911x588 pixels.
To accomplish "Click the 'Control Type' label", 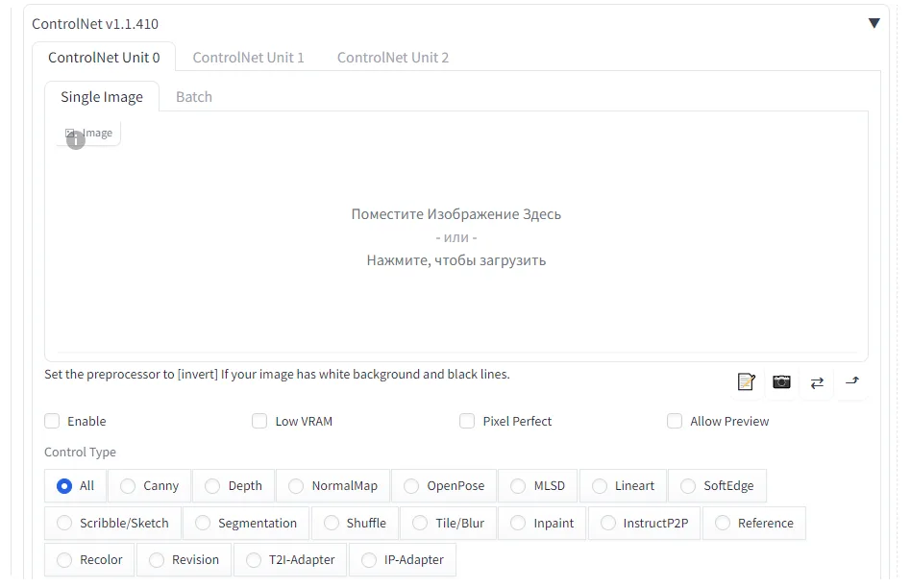I will (x=80, y=452).
